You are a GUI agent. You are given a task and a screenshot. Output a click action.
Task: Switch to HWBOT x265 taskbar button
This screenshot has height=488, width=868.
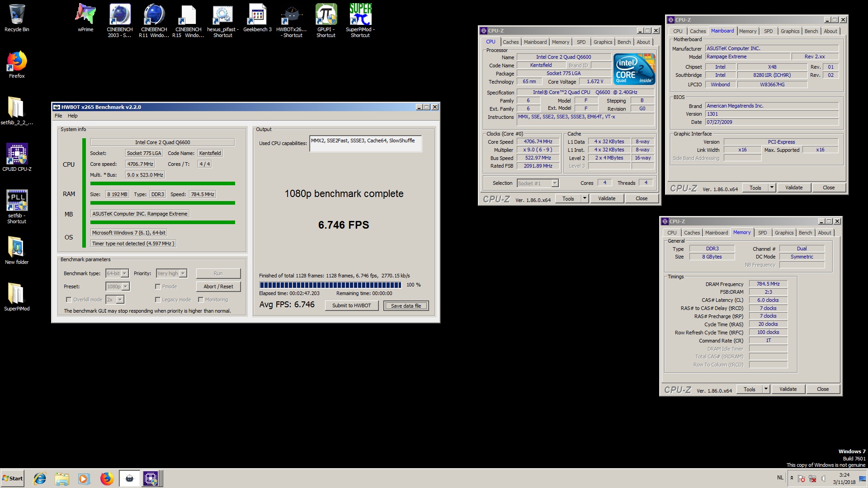pos(129,479)
